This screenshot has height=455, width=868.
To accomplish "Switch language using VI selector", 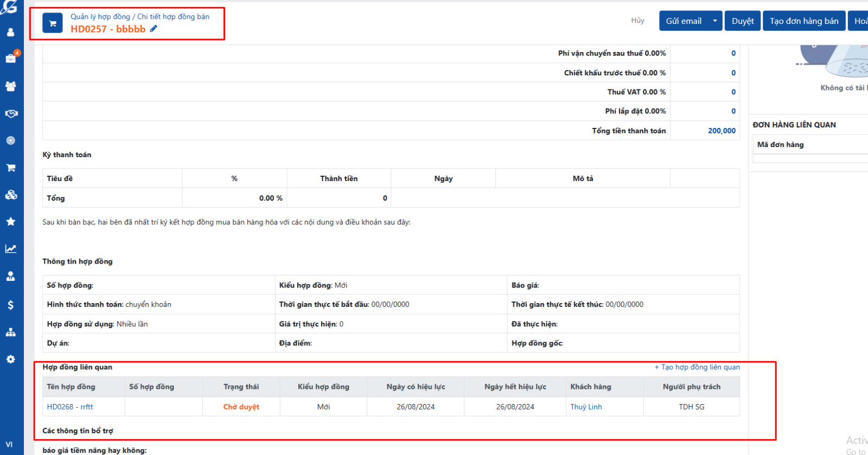I will pyautogui.click(x=9, y=444).
